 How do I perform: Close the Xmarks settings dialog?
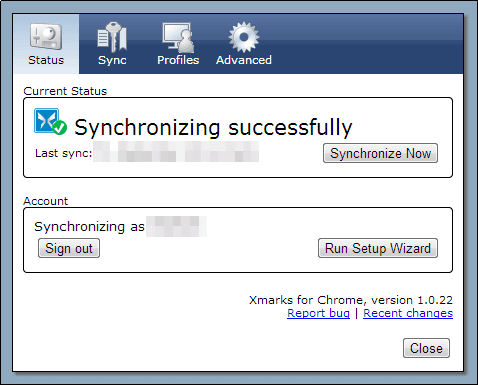(x=426, y=348)
